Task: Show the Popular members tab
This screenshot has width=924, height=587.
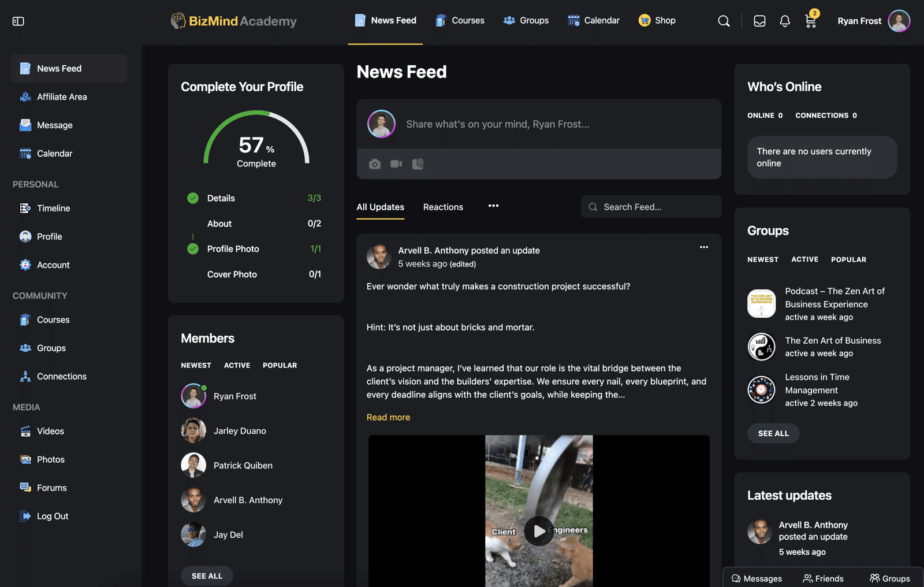Action: (x=280, y=365)
